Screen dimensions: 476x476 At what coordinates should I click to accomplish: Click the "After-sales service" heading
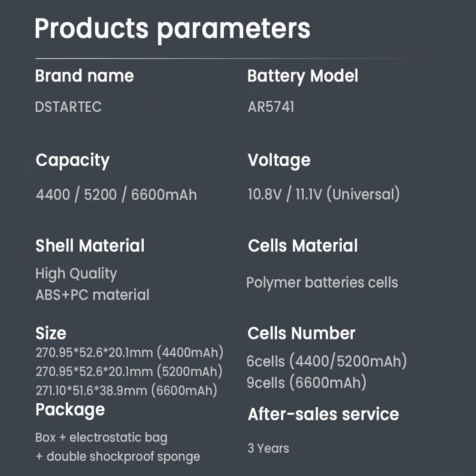tap(323, 414)
